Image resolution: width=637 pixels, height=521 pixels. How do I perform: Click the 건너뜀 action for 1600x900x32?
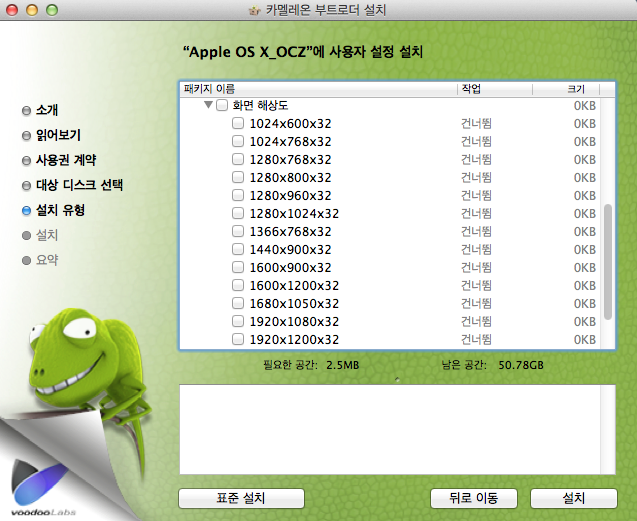[x=476, y=267]
